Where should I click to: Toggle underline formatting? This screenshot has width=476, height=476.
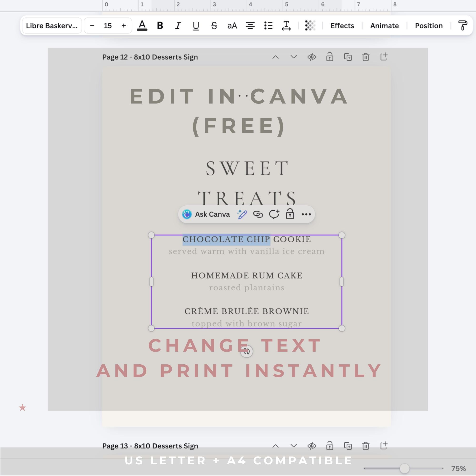point(196,26)
